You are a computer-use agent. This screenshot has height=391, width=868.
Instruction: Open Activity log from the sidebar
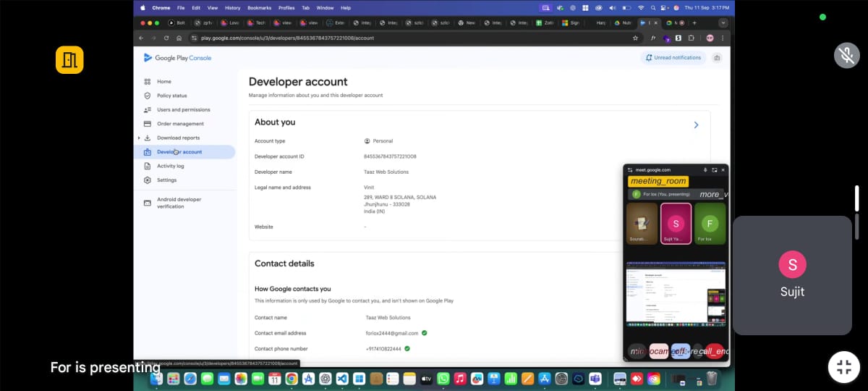tap(170, 166)
